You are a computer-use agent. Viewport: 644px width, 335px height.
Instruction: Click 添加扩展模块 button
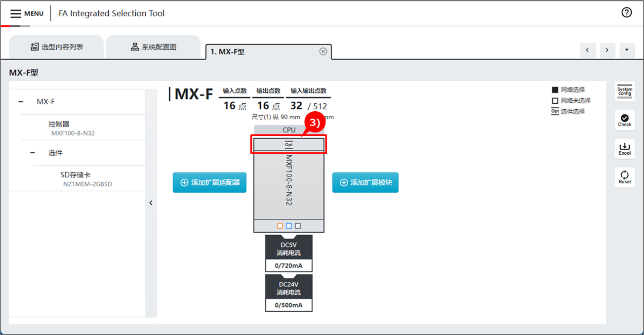[365, 182]
